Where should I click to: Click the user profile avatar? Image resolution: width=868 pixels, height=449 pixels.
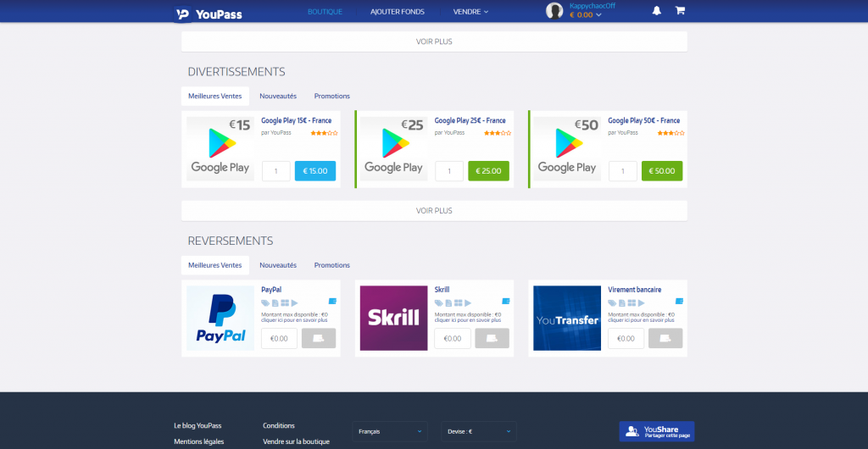554,11
